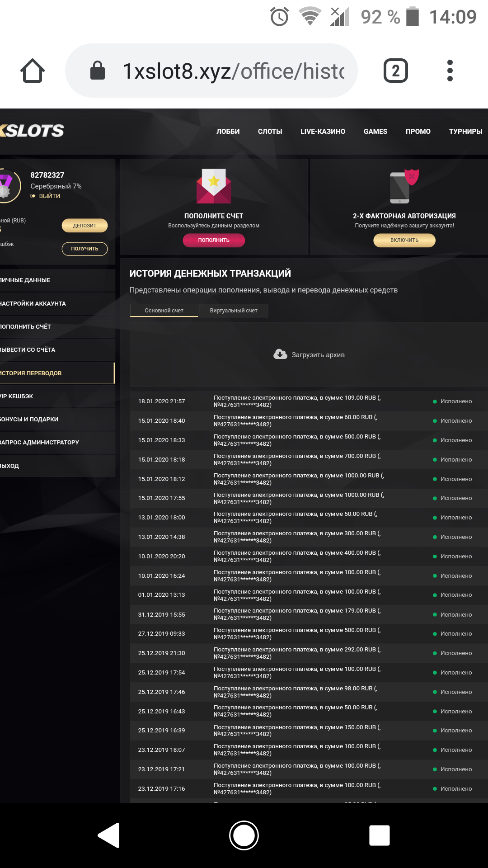Click the 109.00 RUB transaction description
The height and width of the screenshot is (868, 488).
297,401
